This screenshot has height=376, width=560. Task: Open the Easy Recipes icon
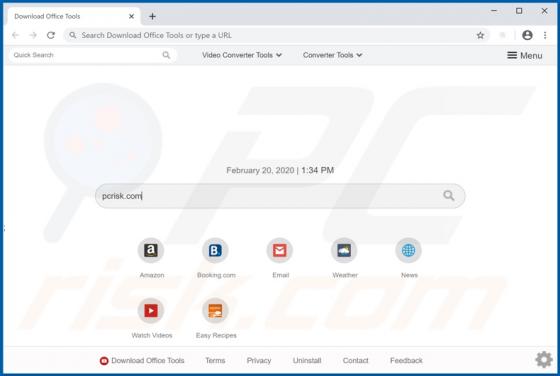click(215, 311)
